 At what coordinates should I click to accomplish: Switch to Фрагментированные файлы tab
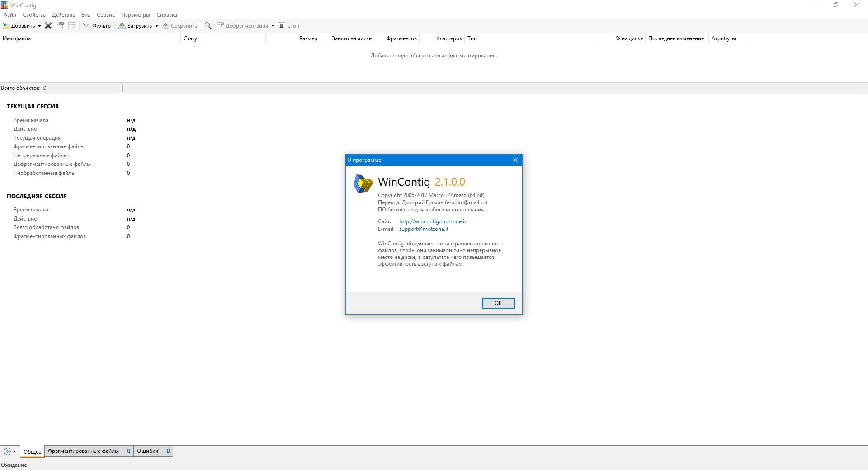click(x=89, y=451)
